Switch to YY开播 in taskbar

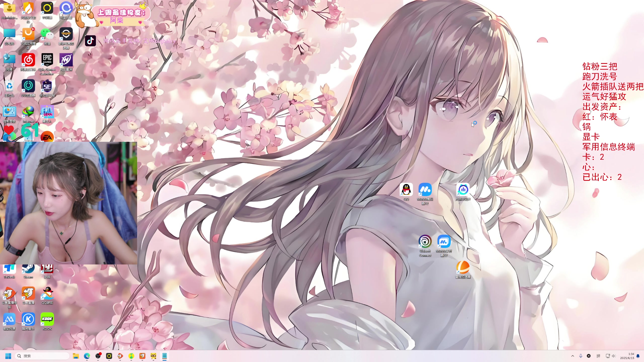coord(109,356)
